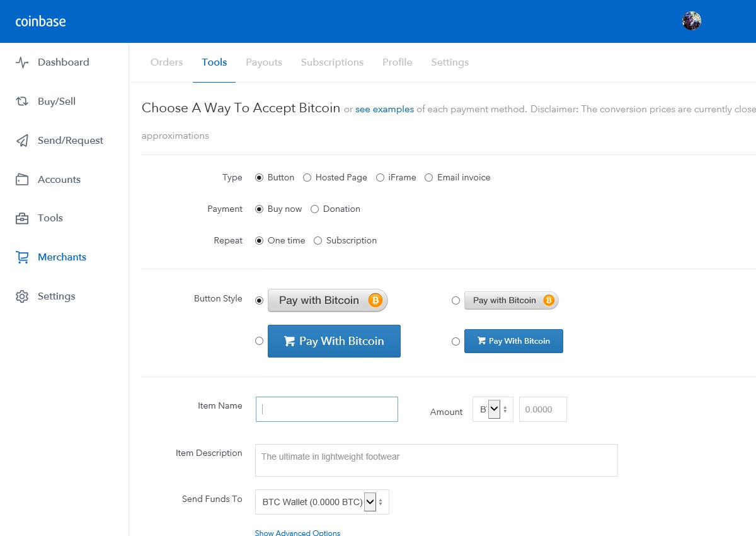
Task: Select the Tools tab in merchant navigation
Action: [214, 62]
